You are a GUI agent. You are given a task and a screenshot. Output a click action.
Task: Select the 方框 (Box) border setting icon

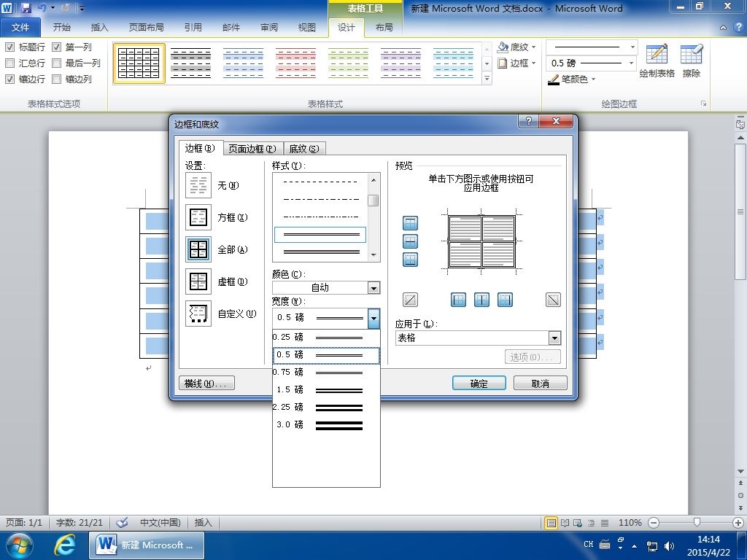point(198,217)
